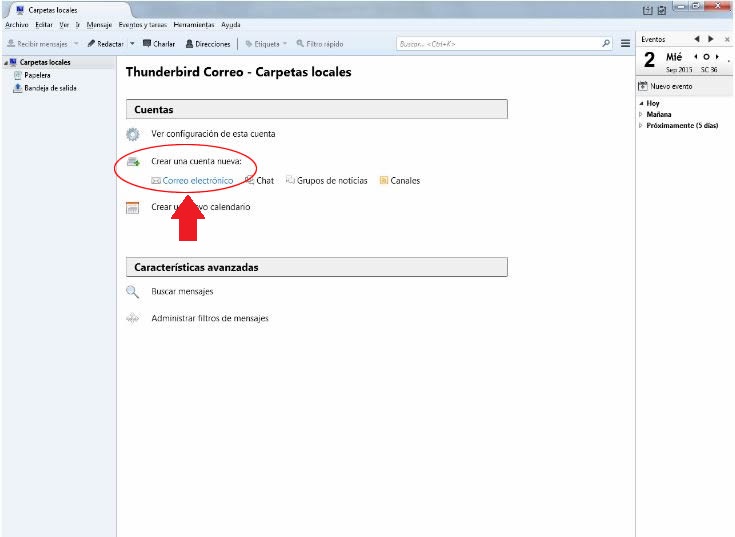735x537 pixels.
Task: Open Direcciones address book
Action: tap(208, 44)
